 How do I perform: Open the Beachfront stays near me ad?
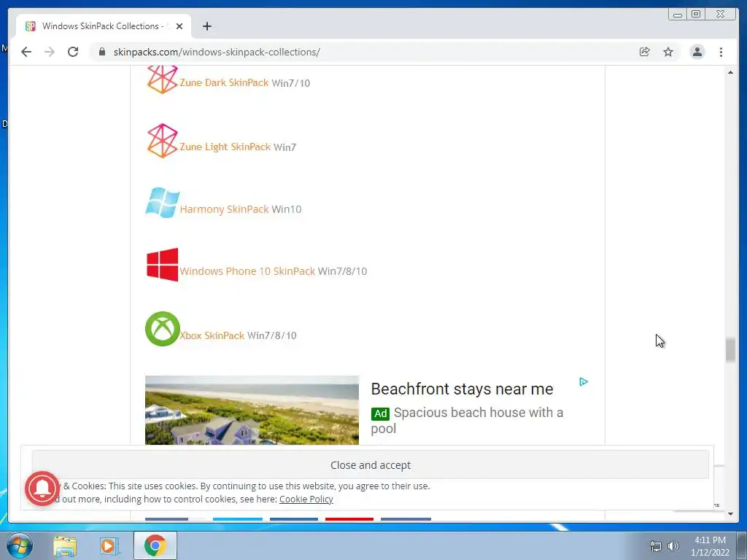(x=462, y=389)
